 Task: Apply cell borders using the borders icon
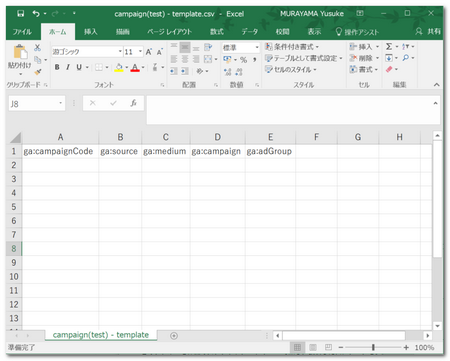pos(99,67)
